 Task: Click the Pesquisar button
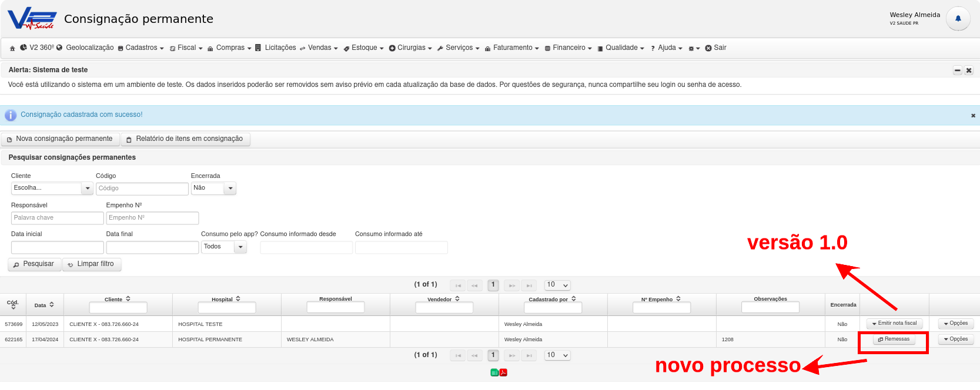34,264
